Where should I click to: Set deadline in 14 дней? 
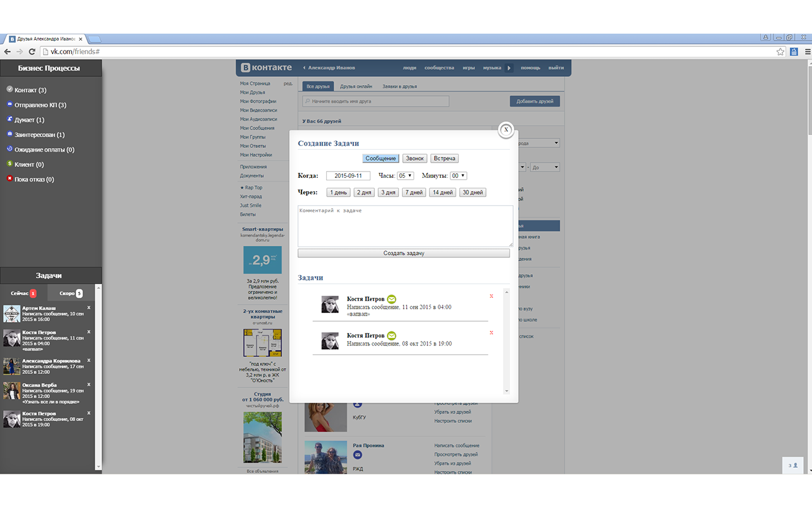click(x=442, y=192)
